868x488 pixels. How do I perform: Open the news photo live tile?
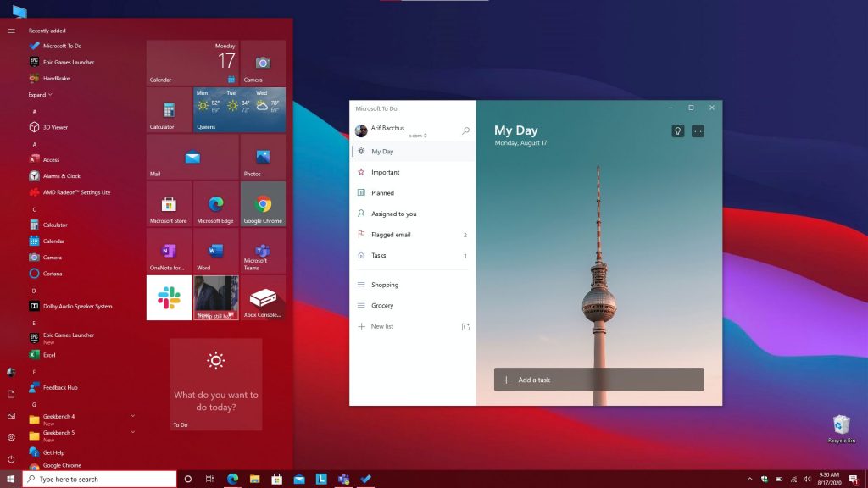coord(216,297)
